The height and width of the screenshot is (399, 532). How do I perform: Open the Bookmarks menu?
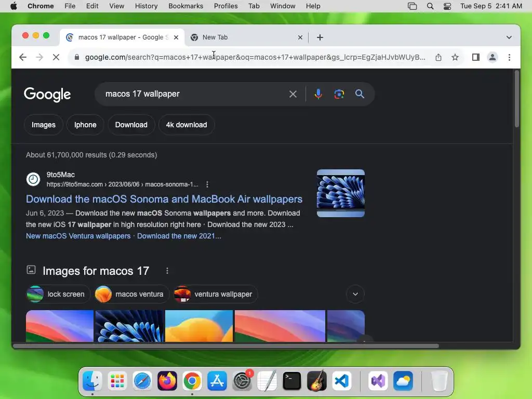pos(185,6)
